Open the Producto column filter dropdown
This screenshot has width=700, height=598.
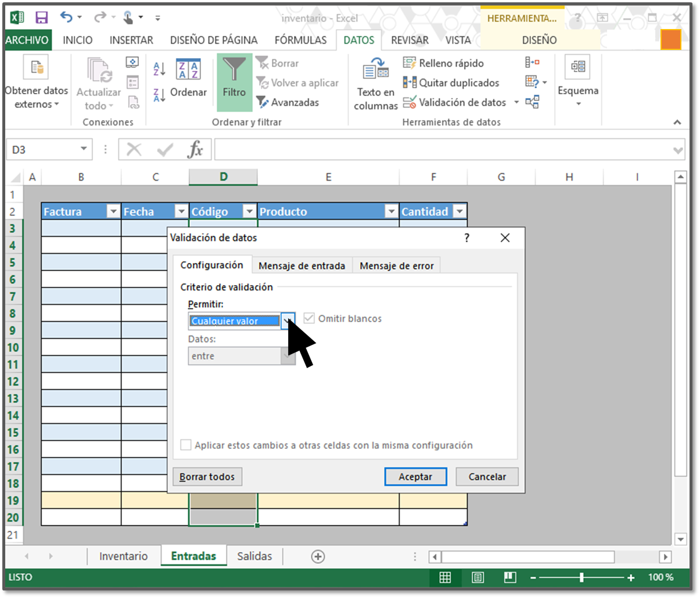391,211
